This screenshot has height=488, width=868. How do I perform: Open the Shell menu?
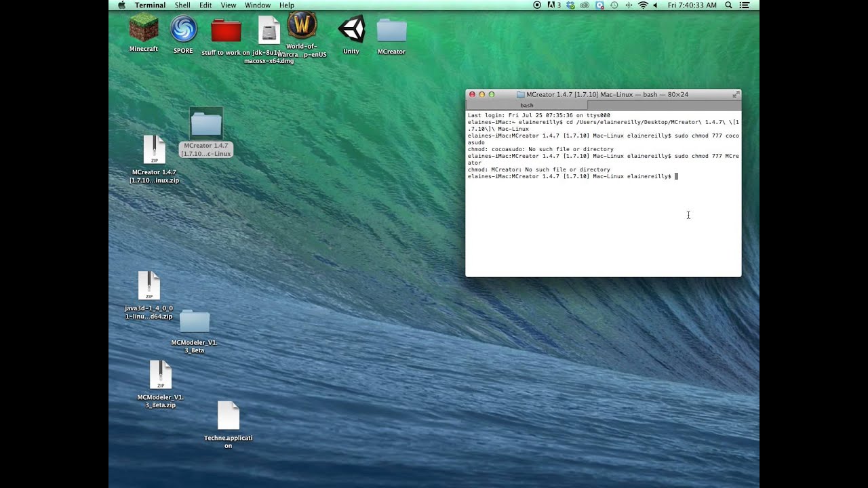pyautogui.click(x=182, y=5)
